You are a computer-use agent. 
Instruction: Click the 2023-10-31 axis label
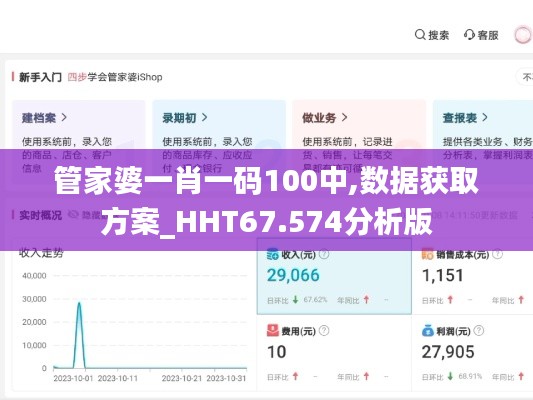(x=226, y=378)
